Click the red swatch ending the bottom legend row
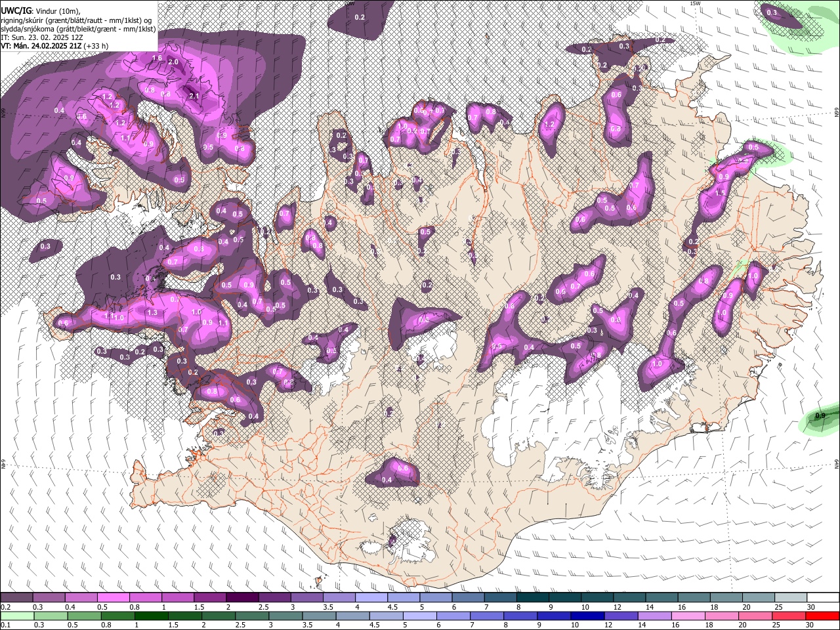The height and width of the screenshot is (630, 840). coord(822,616)
